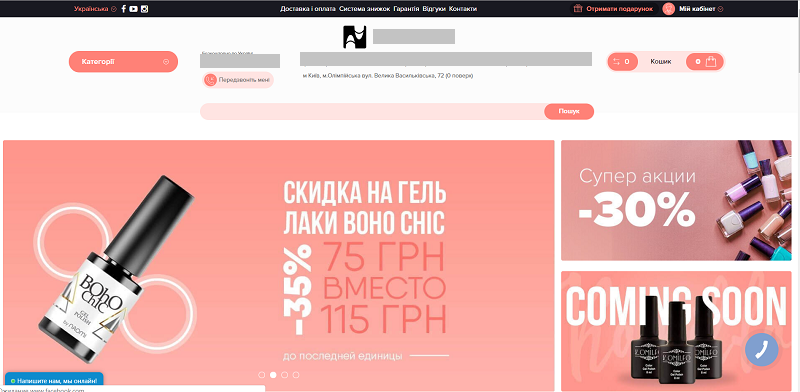Click the Передзвоніть мені button
The image size is (800, 392).
coord(238,80)
